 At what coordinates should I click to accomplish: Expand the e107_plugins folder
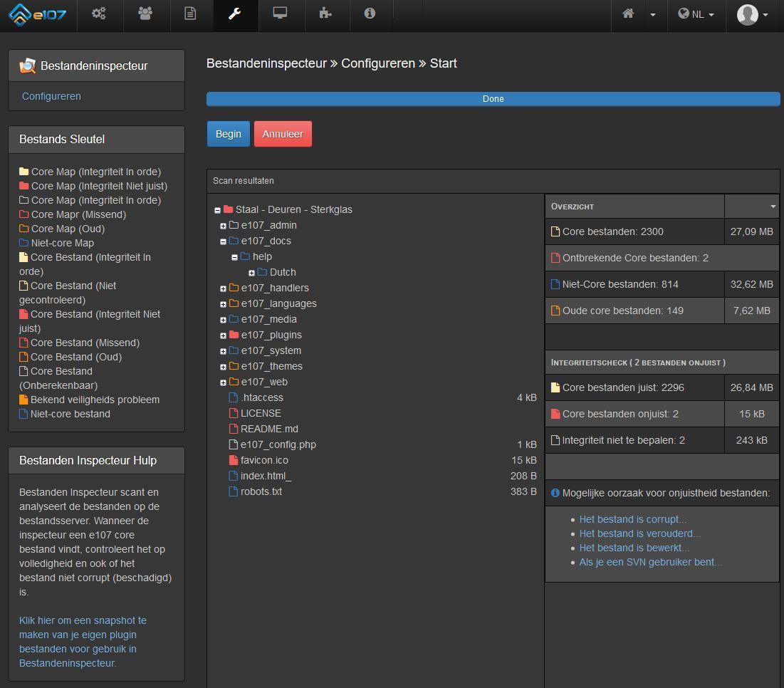223,335
